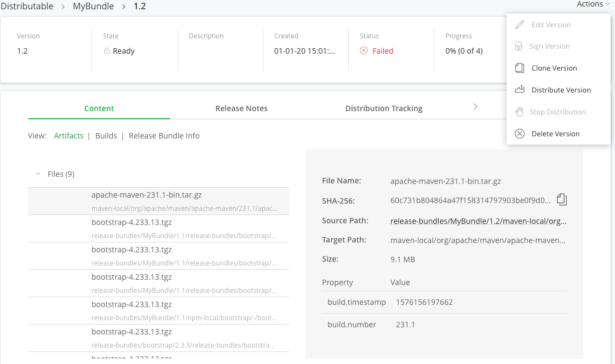Switch to the Release Notes tab

tap(241, 108)
